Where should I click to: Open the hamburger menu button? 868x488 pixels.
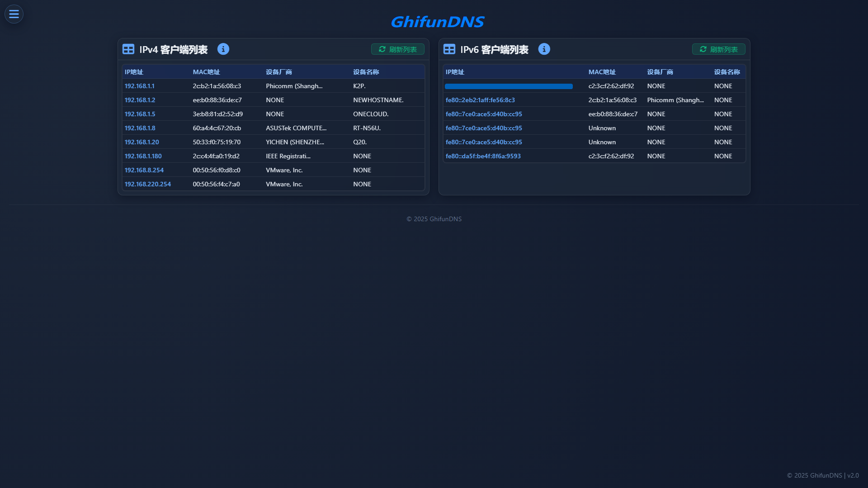coord(14,14)
